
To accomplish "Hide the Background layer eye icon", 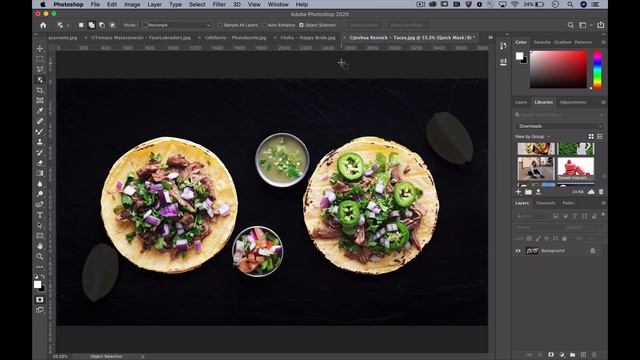I will 518,251.
